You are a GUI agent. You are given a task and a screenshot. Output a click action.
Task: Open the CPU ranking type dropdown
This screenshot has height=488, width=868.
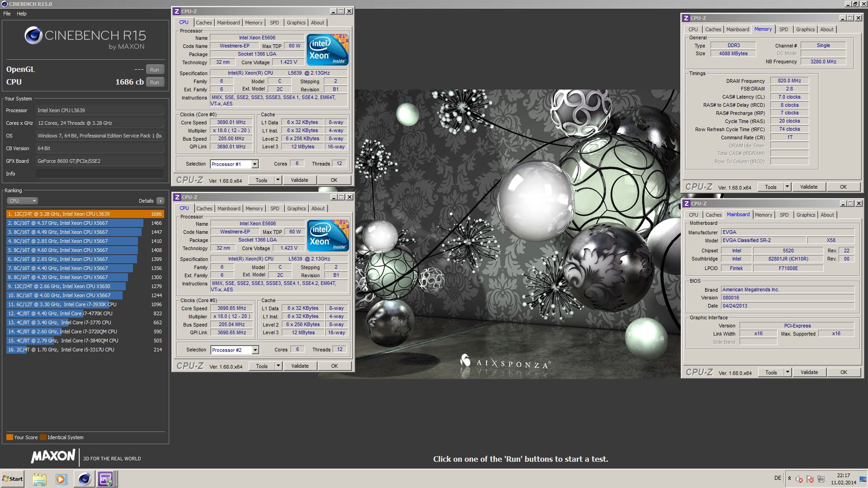tap(22, 201)
